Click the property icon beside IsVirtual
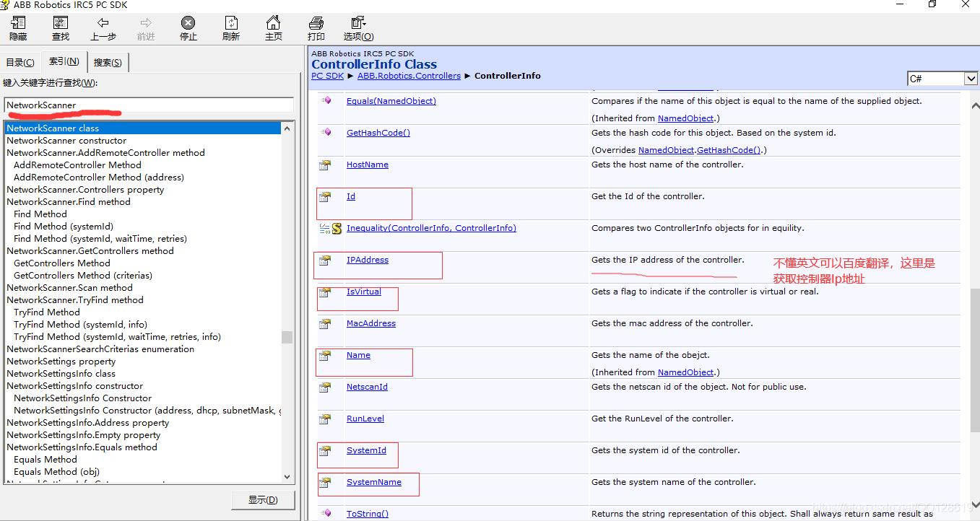980x521 pixels. point(325,292)
